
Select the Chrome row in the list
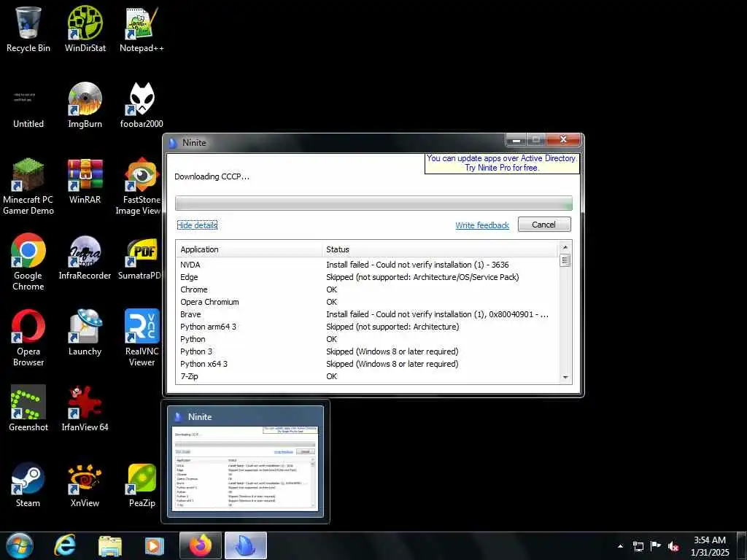367,289
